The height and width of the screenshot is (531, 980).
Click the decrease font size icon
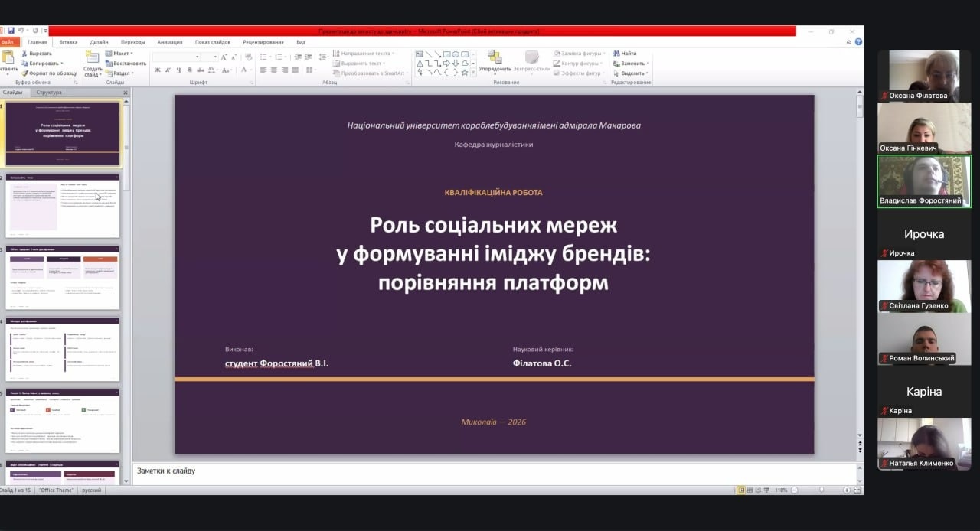(234, 57)
